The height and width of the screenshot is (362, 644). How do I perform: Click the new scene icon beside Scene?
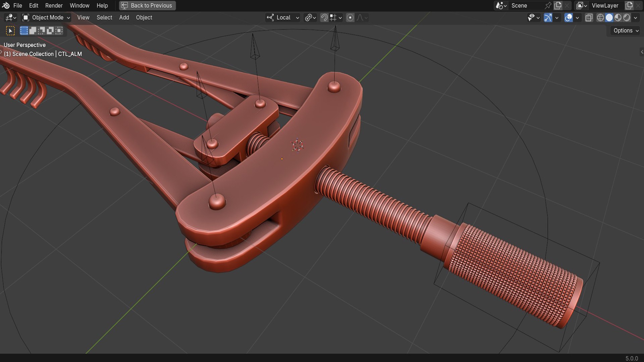tap(558, 5)
